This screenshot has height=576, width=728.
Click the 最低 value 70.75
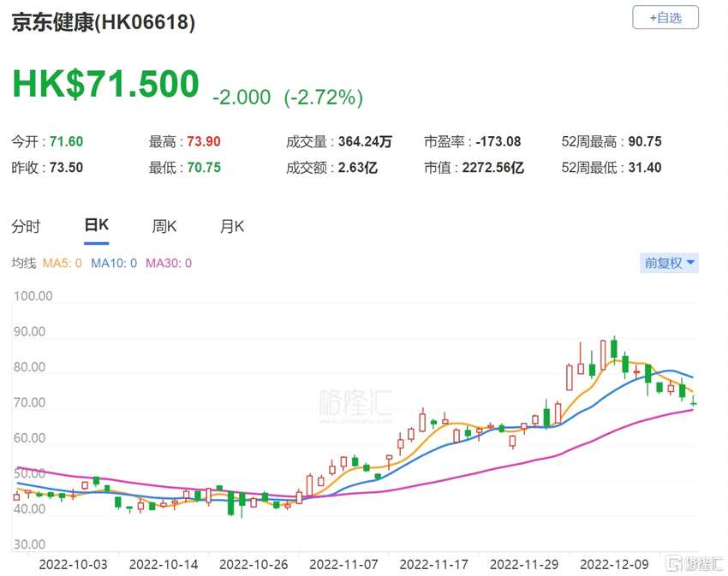pos(204,168)
